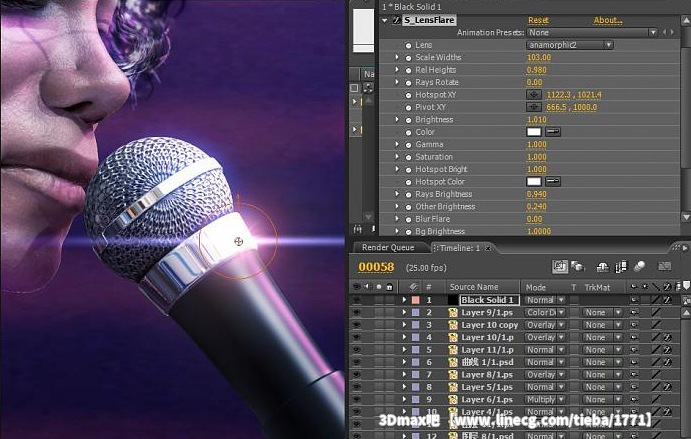Collapse the S_LensFlare effect
Screen dimensions: 691x439
385,20
